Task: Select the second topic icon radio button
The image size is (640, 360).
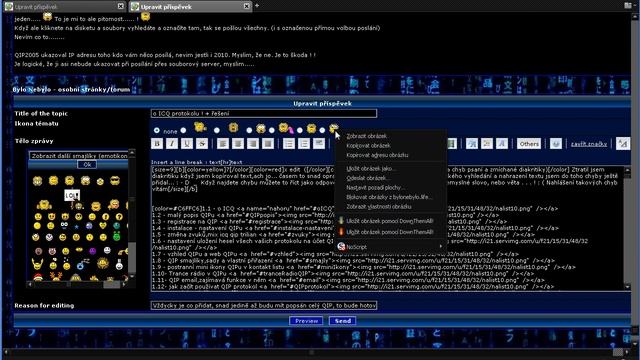Action: (x=183, y=131)
